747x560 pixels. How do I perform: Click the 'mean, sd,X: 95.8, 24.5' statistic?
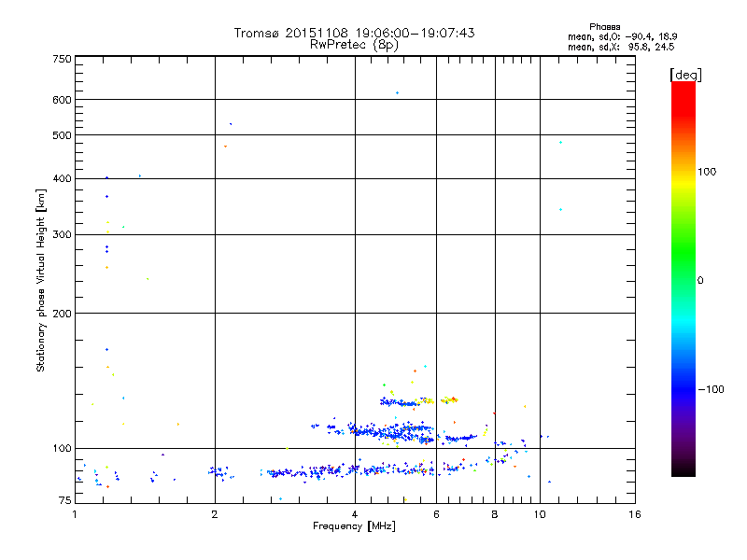[x=621, y=47]
